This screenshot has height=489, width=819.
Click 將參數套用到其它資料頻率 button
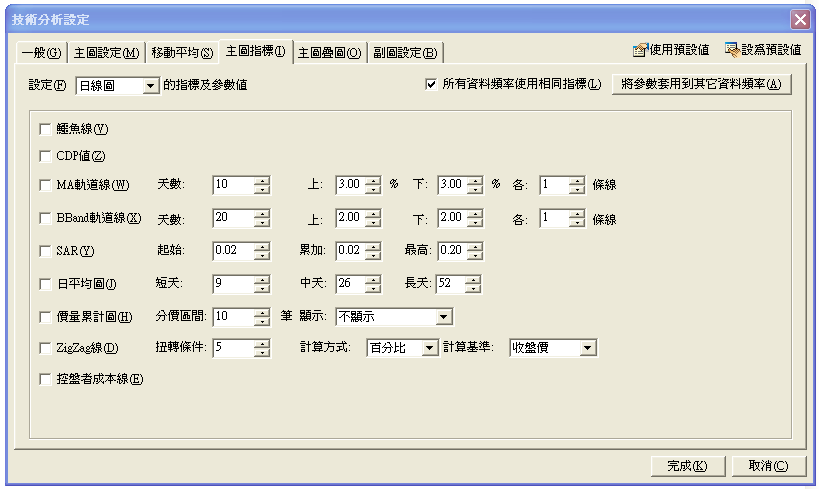click(x=701, y=85)
